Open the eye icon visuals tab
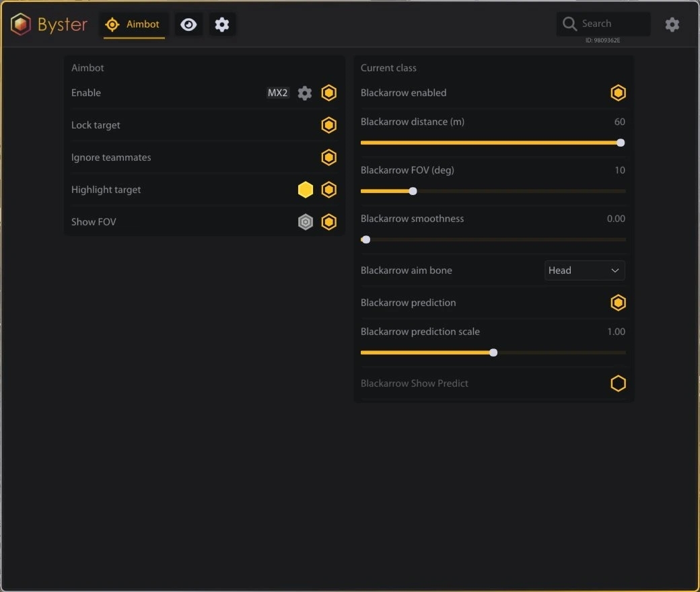 188,24
